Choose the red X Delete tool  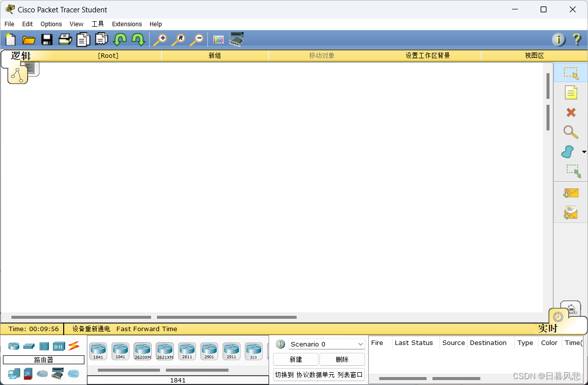point(571,112)
